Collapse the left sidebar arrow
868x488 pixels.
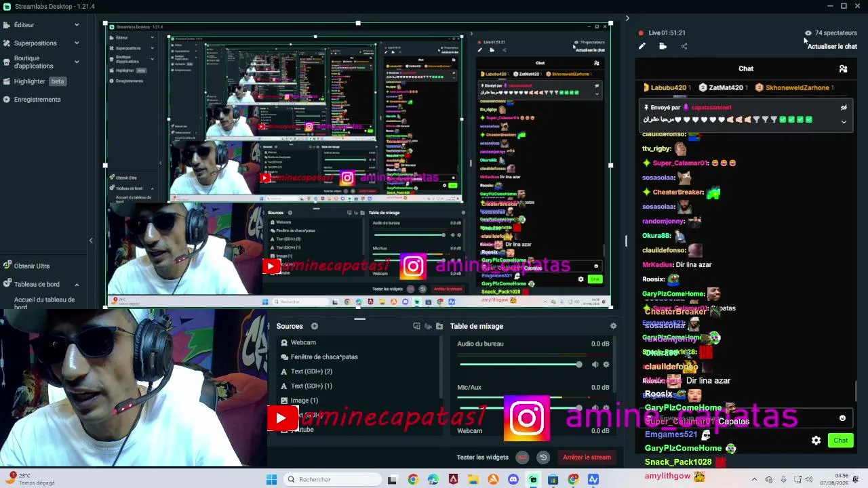click(x=91, y=241)
